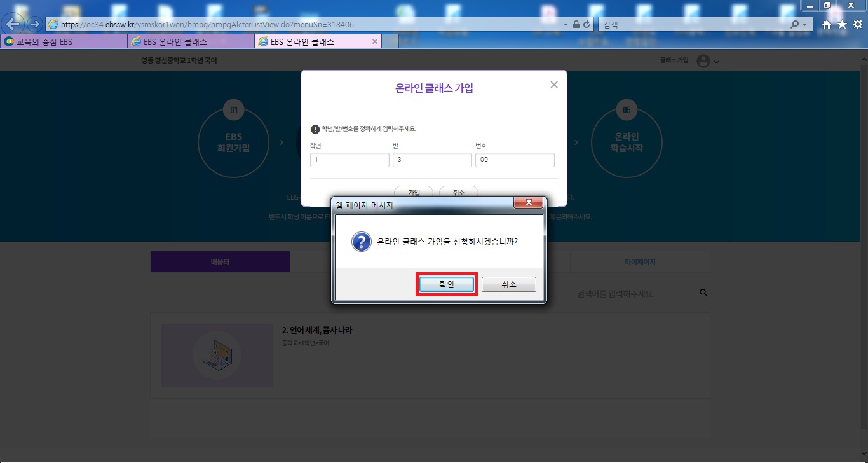Viewport: 868px width, 463px height.
Task: Click the 클래스 가입 link in page header
Action: 674,60
